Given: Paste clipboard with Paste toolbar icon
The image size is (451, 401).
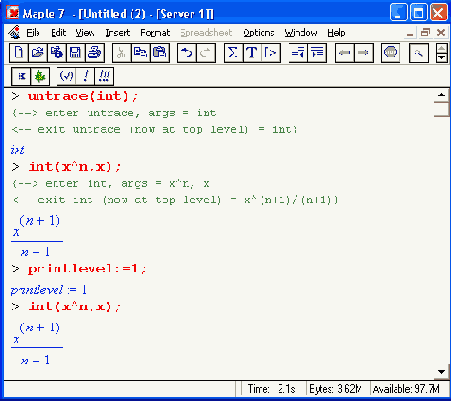Looking at the screenshot, I should coord(160,53).
